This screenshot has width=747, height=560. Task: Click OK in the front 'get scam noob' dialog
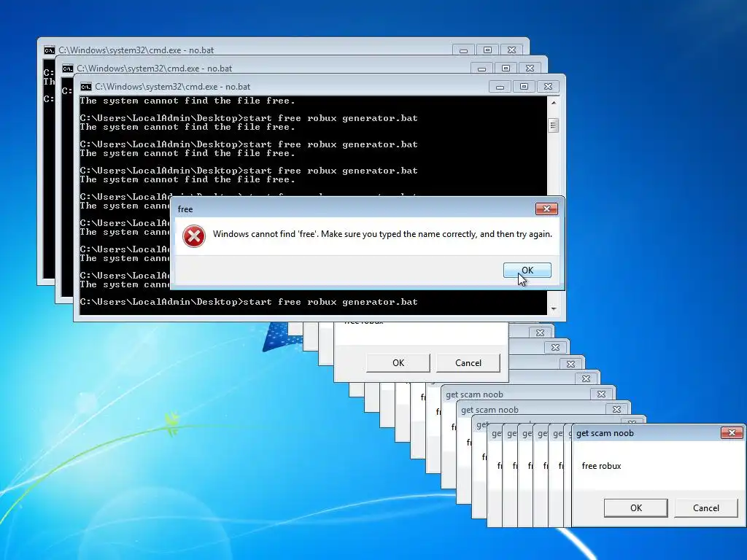[x=635, y=507]
